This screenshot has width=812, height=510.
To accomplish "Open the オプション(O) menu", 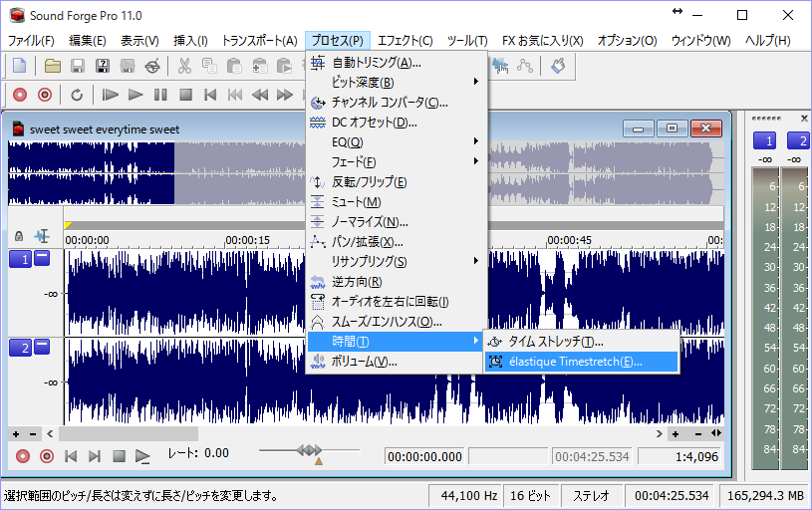I will pyautogui.click(x=627, y=41).
